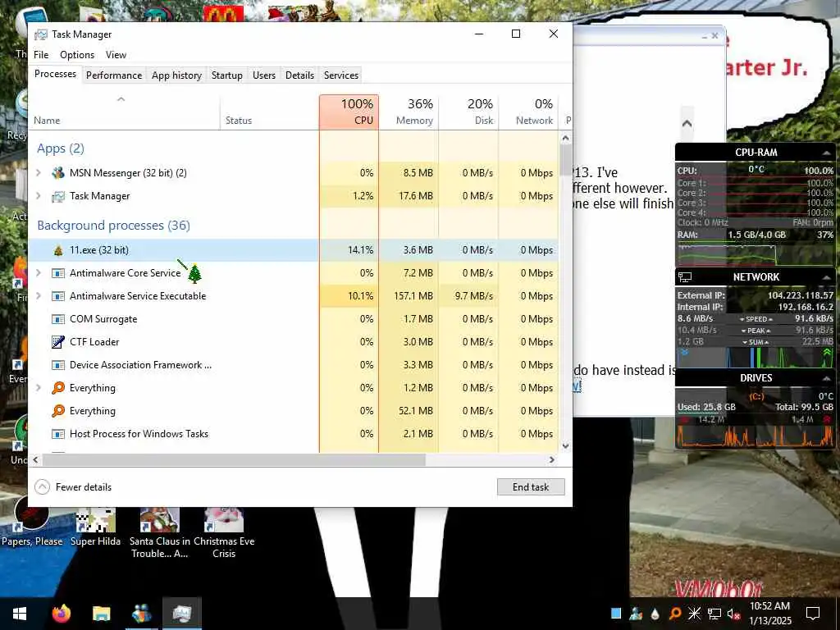Open MSN Messenger from the taskbar
Image resolution: width=840 pixels, height=630 pixels.
(x=141, y=614)
